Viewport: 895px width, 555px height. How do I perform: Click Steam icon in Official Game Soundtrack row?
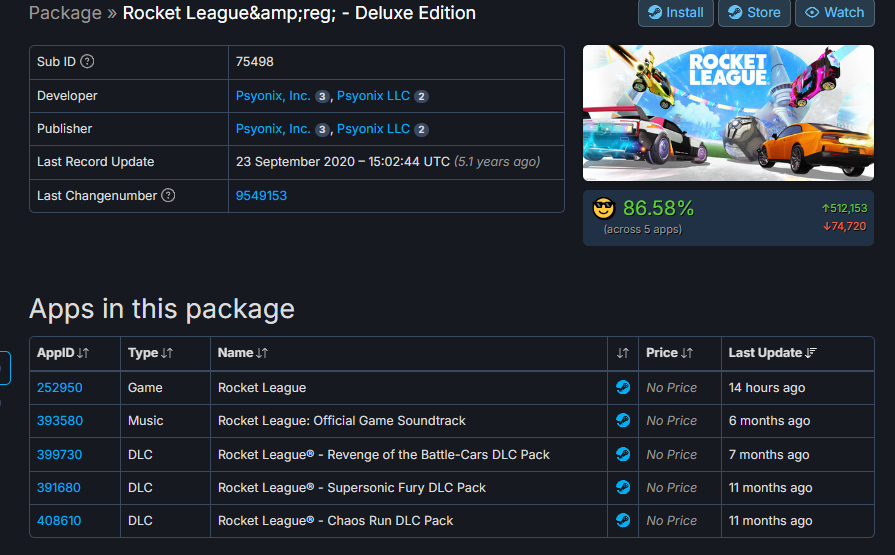coord(623,421)
